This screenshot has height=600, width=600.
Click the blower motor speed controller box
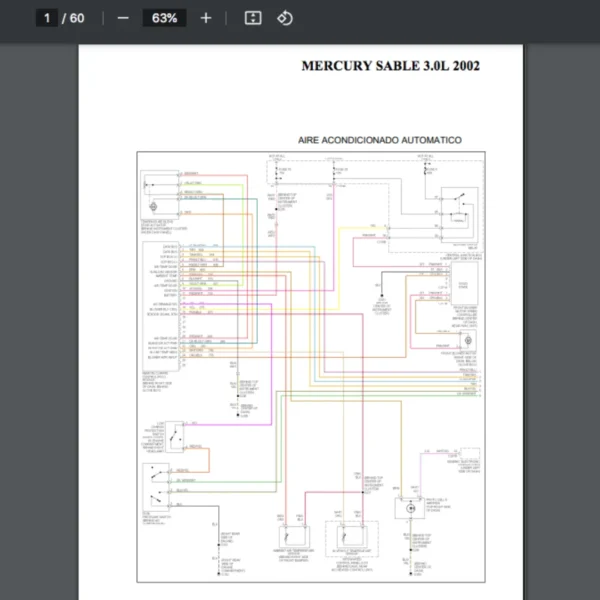[463, 291]
